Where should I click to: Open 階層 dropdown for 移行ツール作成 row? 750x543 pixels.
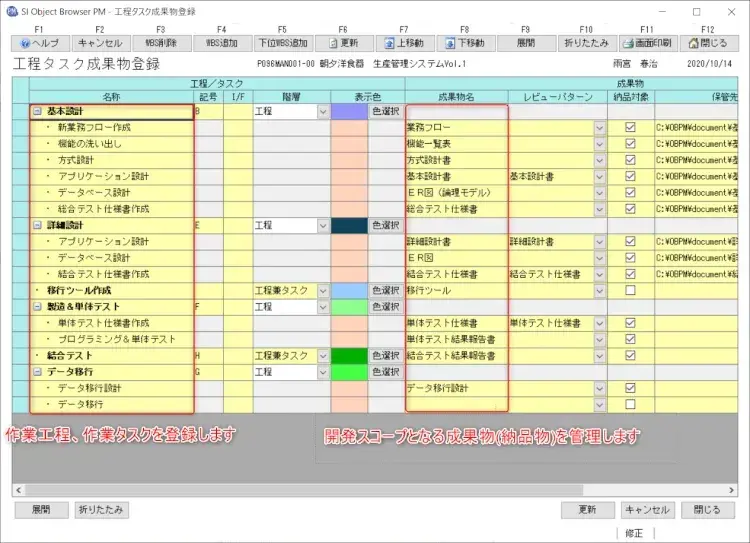(x=323, y=290)
